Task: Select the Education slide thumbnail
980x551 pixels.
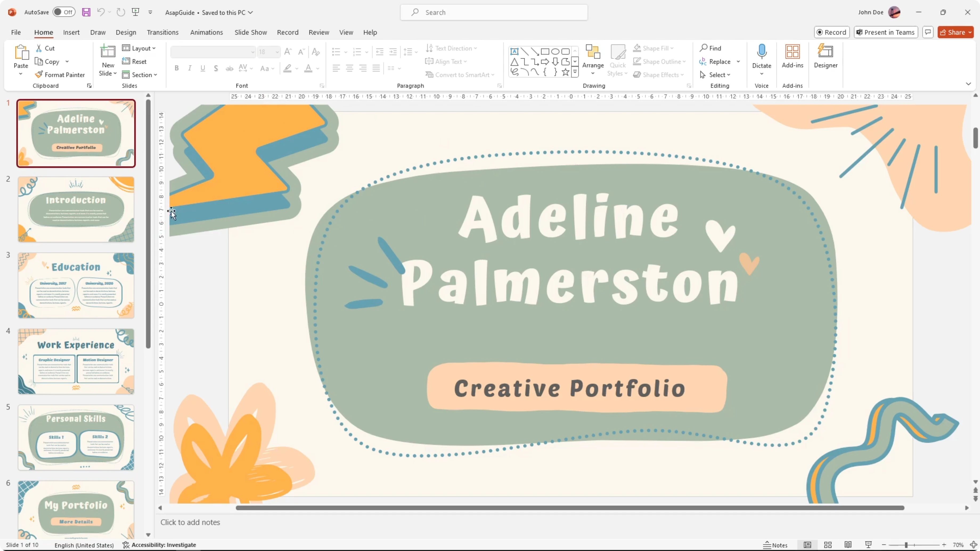Action: 76,285
